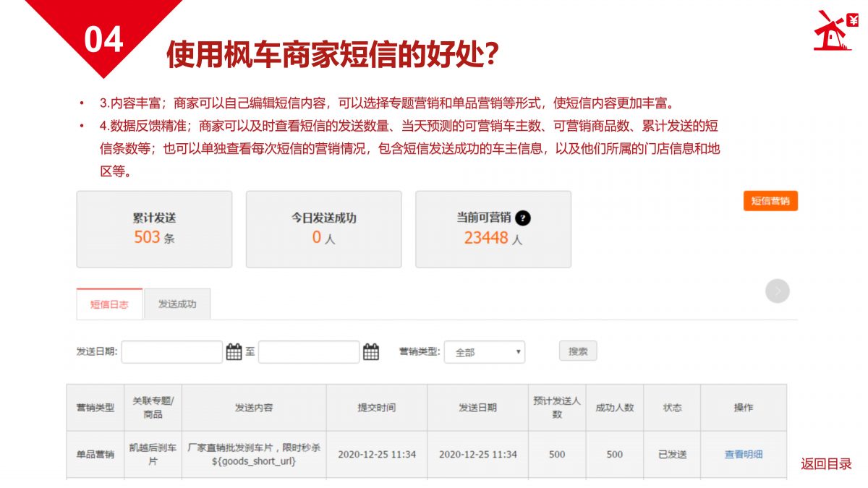The width and height of the screenshot is (868, 488).
Task: Click the 厂家直销批发刹车片 content cell
Action: coord(254,455)
